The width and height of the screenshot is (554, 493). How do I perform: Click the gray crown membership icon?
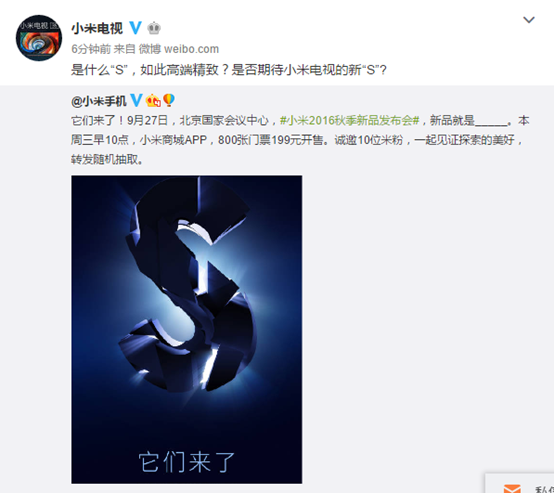[154, 28]
